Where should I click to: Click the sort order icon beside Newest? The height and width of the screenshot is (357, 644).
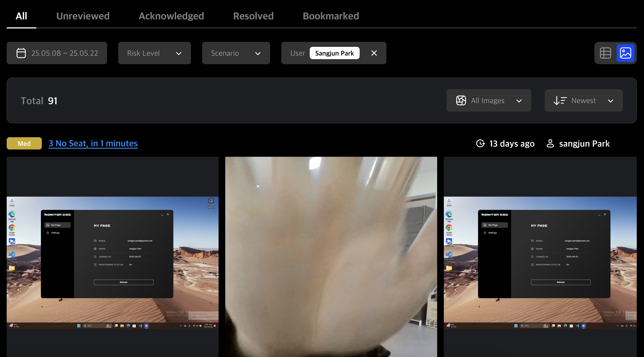[x=560, y=100]
